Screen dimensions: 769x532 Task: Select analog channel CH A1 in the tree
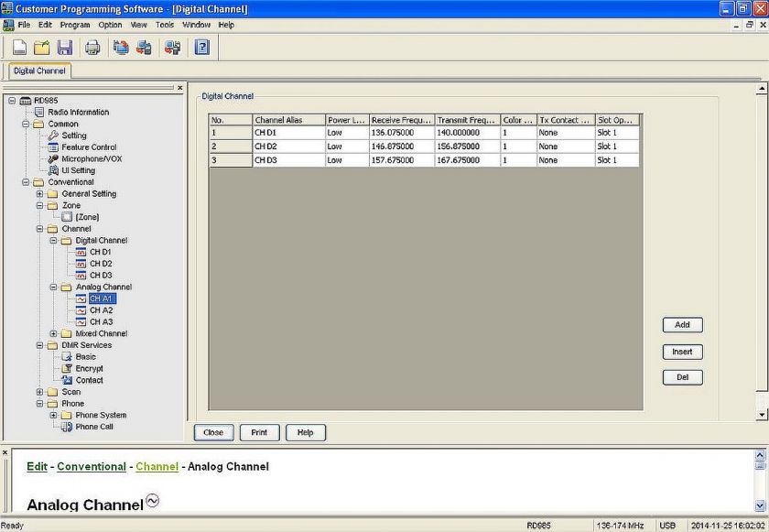click(x=101, y=299)
